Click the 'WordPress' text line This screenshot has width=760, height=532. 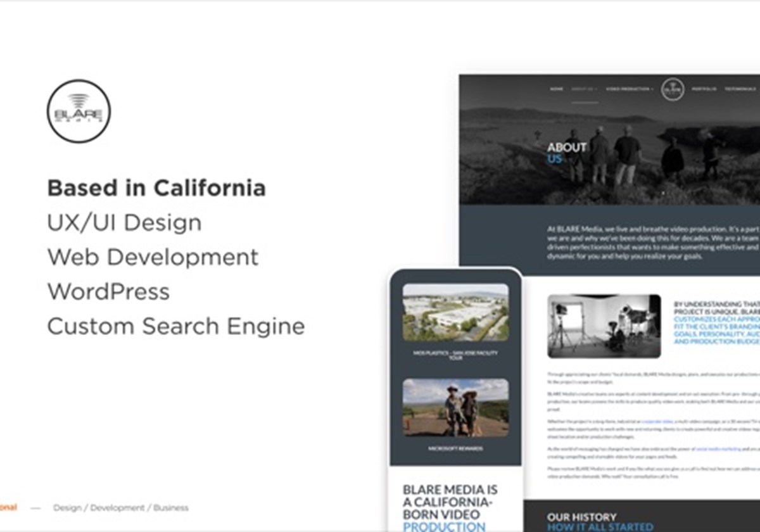108,291
